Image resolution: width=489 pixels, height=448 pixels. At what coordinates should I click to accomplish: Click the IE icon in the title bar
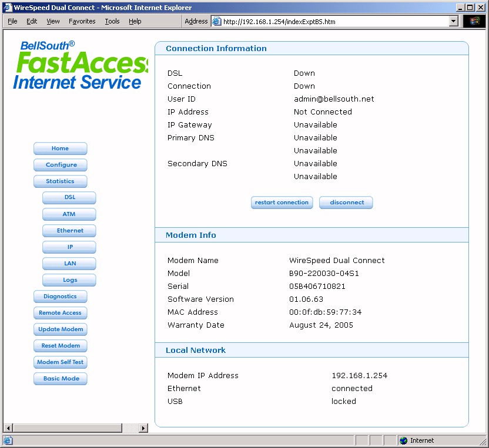coord(8,7)
